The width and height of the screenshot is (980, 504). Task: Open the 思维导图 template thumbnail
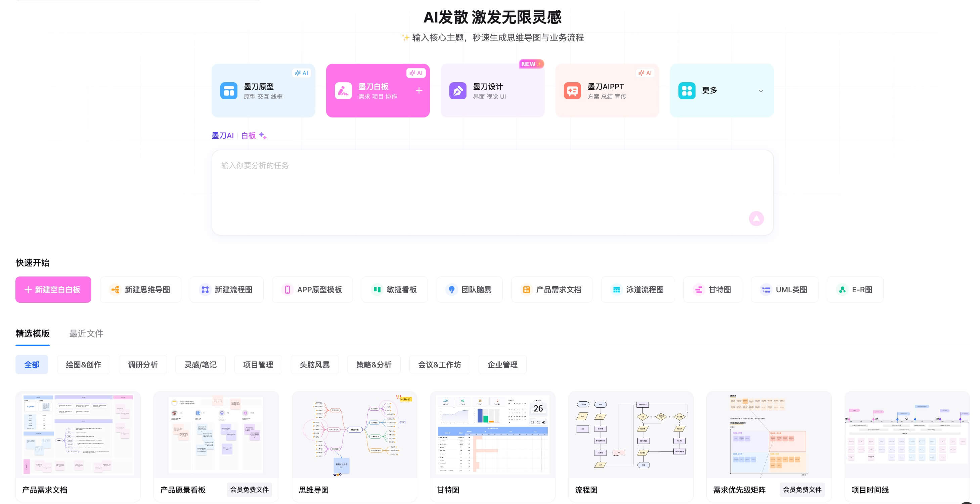354,435
